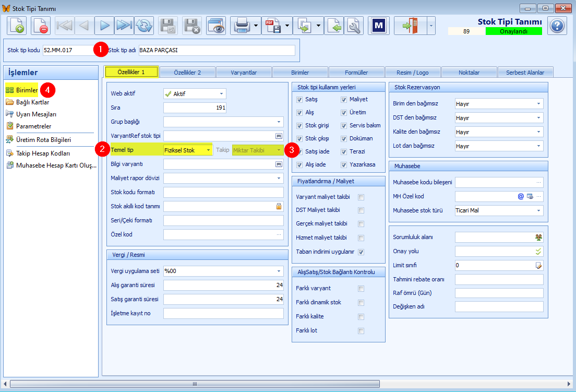Open the help question mark

pos(557,26)
